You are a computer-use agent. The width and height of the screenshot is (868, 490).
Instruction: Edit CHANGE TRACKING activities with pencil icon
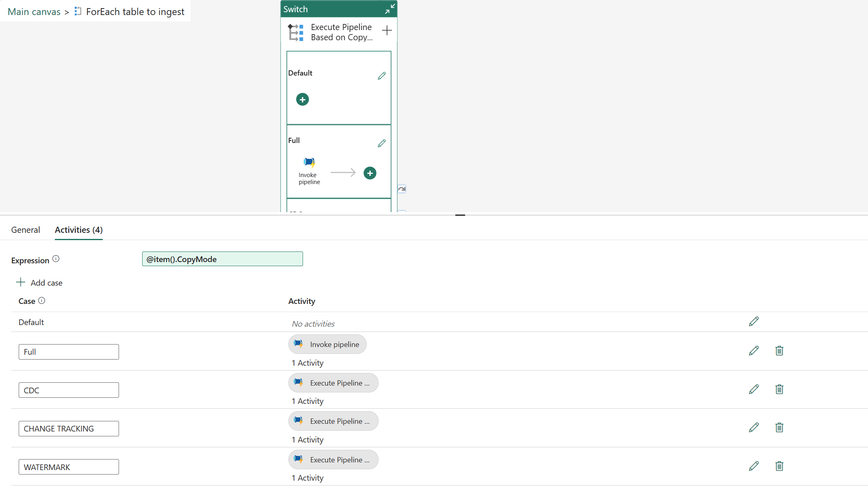click(753, 427)
